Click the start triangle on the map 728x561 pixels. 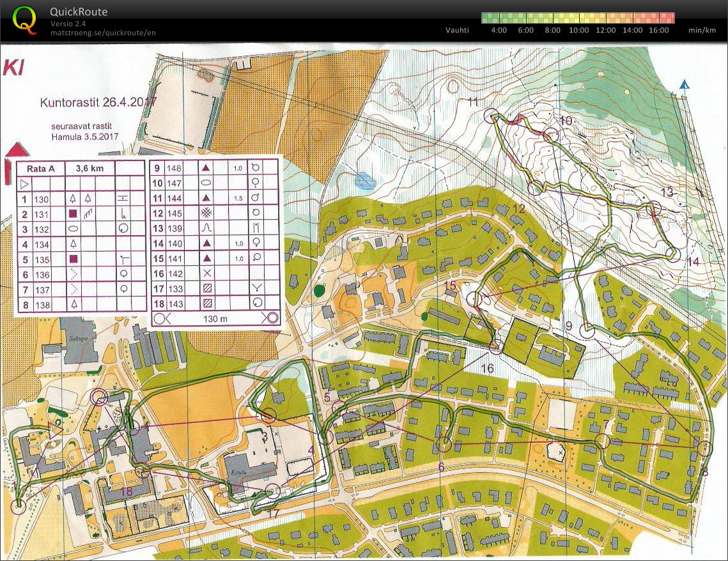pos(55,429)
